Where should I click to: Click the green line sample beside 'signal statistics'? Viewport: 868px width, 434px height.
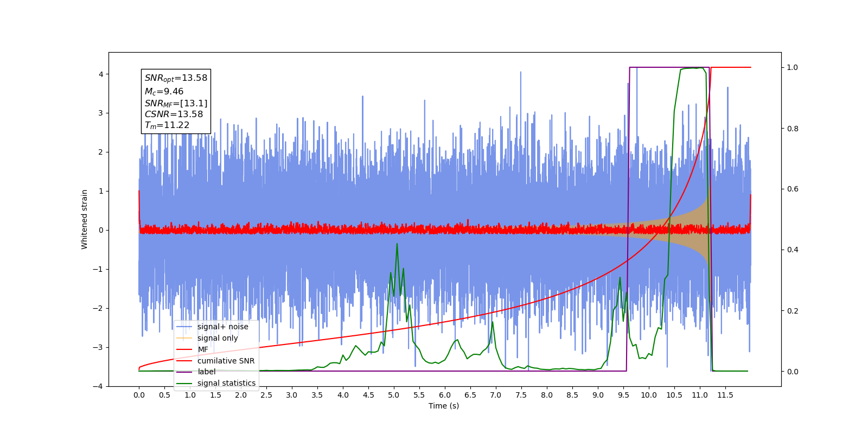point(184,383)
